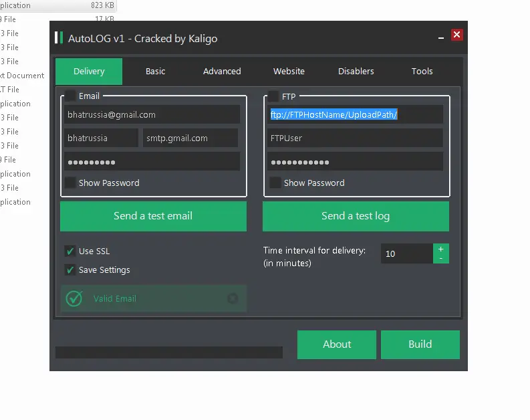This screenshot has height=420, width=530.
Task: Uncheck the Save Settings option
Action: [x=70, y=270]
